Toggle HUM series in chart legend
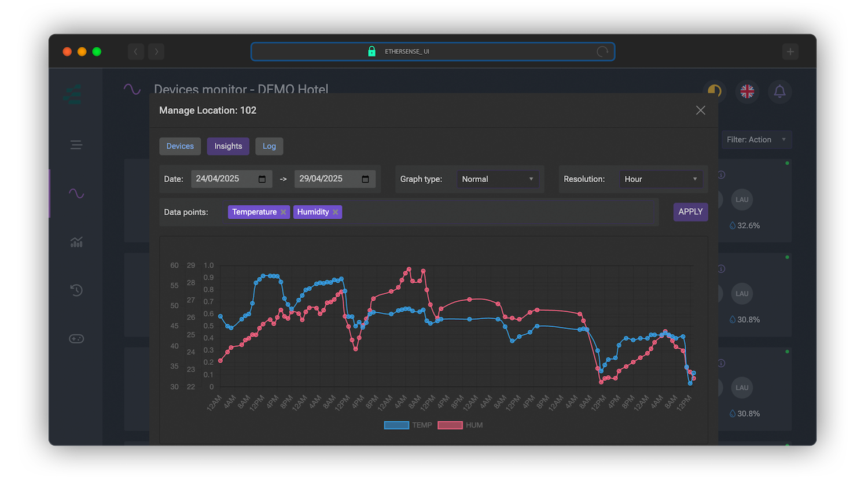The width and height of the screenshot is (868, 495). point(460,425)
